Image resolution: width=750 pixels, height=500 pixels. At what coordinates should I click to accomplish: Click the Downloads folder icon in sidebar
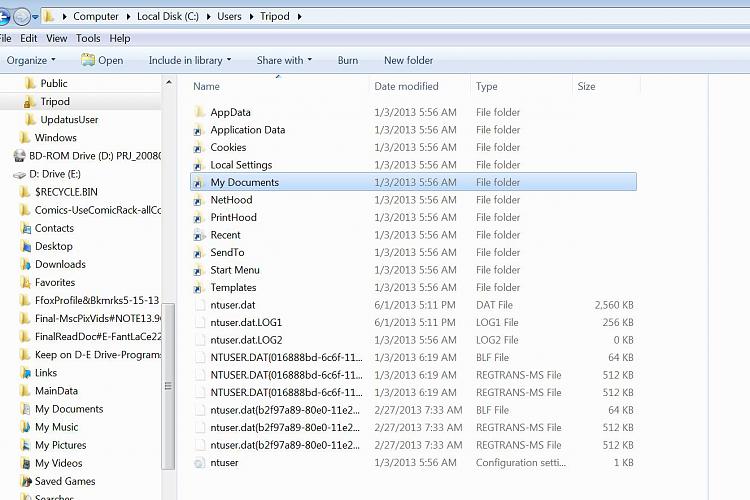click(26, 265)
